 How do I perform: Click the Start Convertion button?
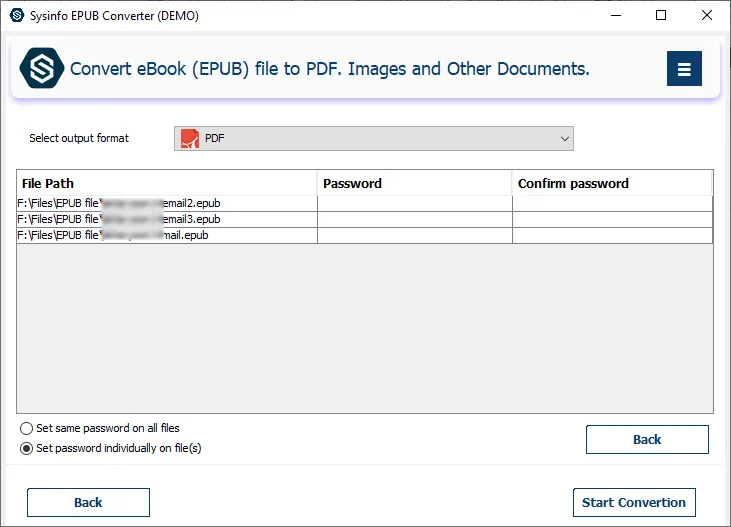click(633, 502)
